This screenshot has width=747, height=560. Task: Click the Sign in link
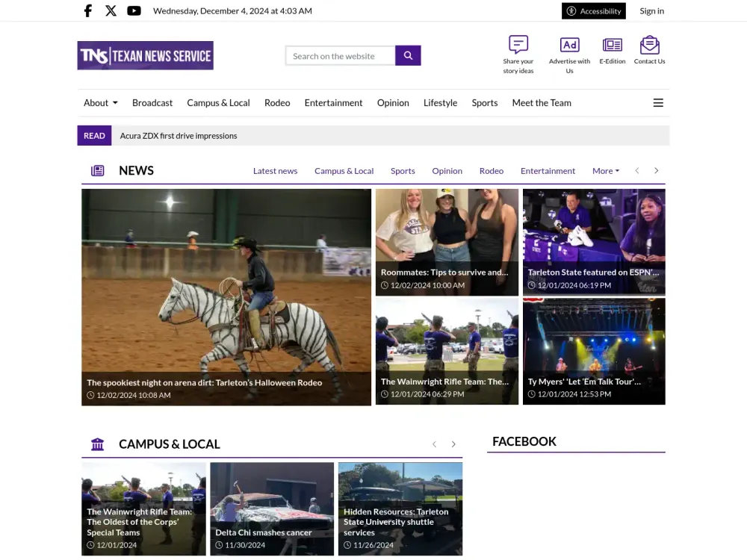click(651, 10)
